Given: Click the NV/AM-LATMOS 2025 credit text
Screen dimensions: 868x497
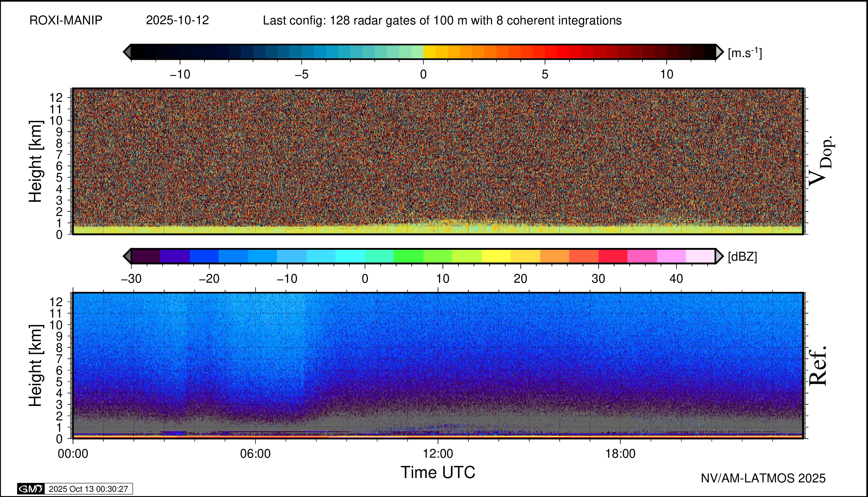Looking at the screenshot, I should coord(763,478).
